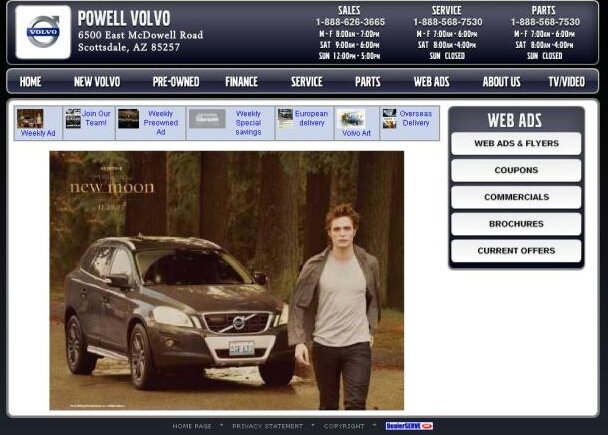Follow the Join Our Team! link

tap(96, 118)
